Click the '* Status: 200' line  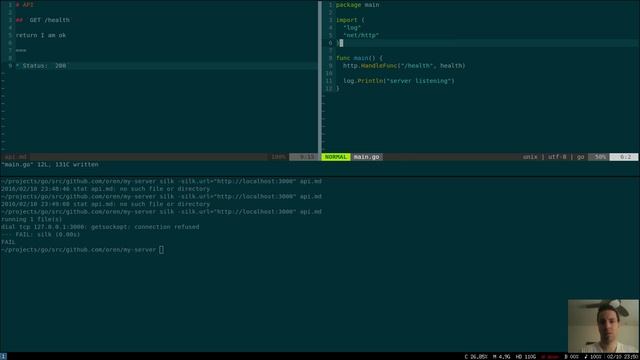[41, 66]
